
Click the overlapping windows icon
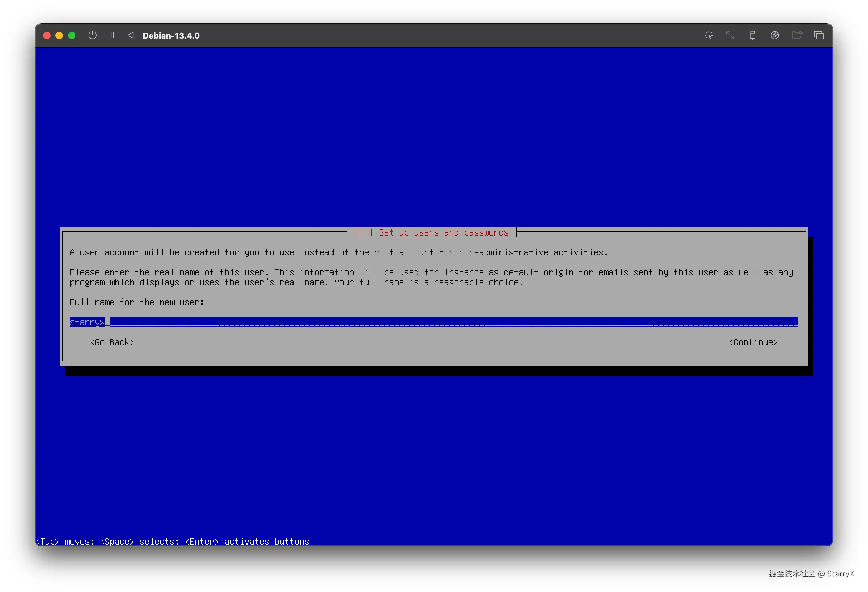819,36
